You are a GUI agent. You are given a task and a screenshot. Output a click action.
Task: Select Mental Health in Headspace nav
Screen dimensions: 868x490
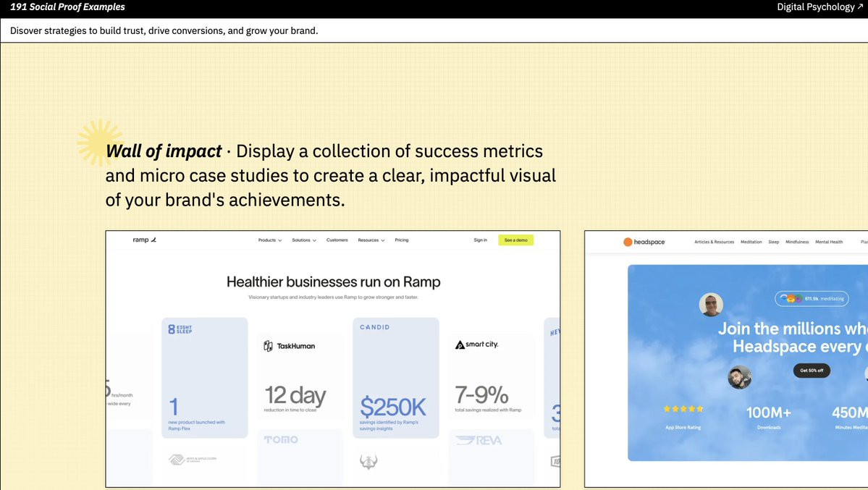tap(829, 242)
